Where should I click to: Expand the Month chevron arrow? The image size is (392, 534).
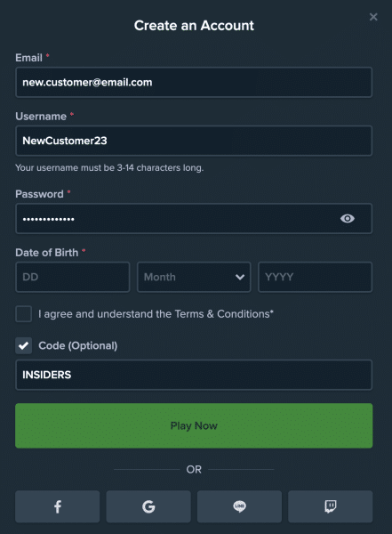[x=240, y=277]
